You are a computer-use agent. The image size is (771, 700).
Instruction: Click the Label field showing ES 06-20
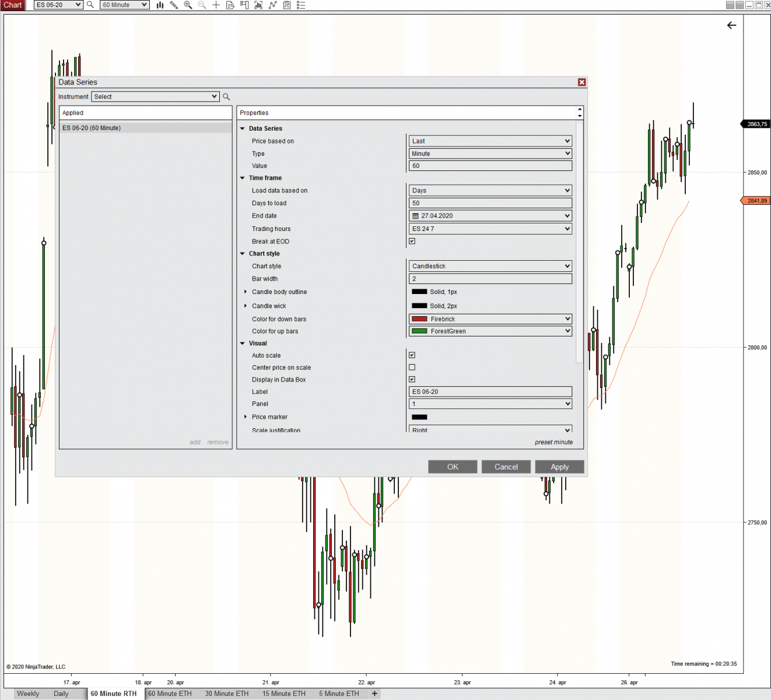pyautogui.click(x=490, y=391)
